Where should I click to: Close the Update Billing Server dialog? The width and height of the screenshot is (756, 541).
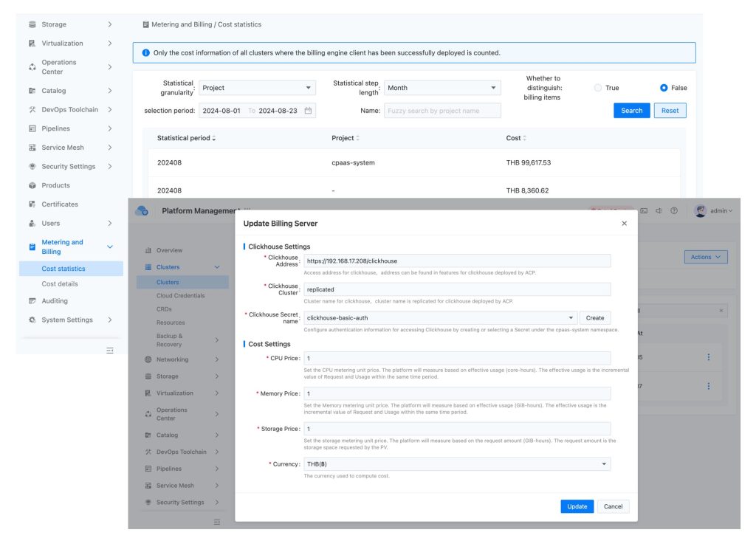[x=624, y=223]
